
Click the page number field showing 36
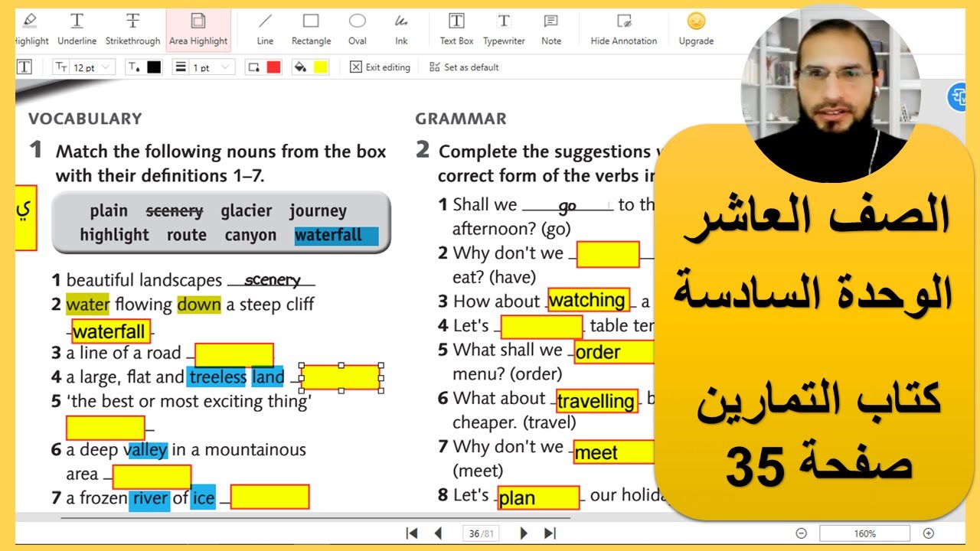(x=481, y=533)
